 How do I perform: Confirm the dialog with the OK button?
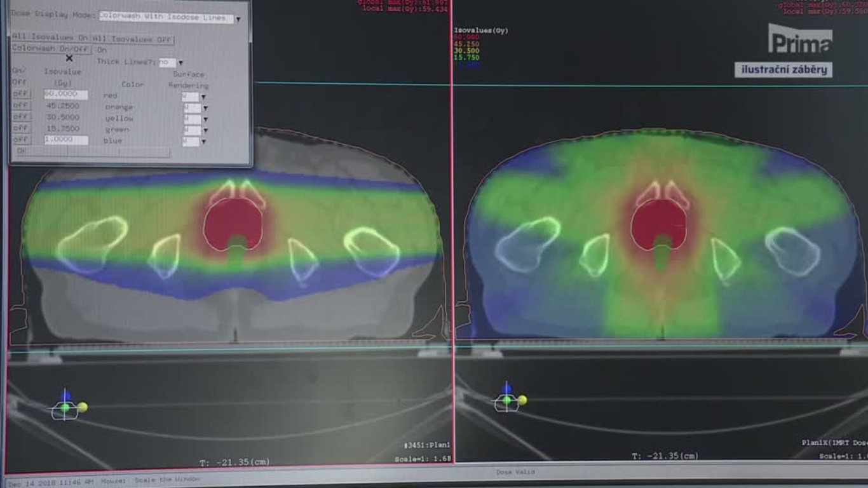[x=21, y=151]
